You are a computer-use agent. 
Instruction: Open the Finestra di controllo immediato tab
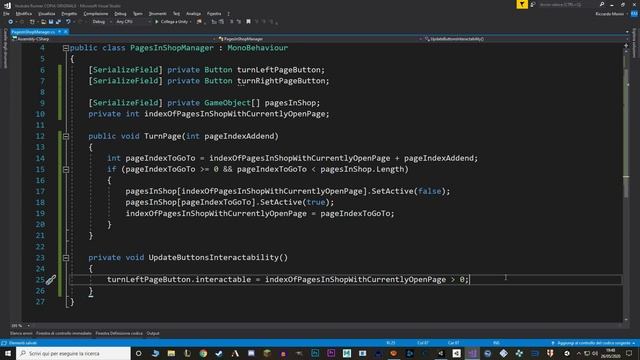pyautogui.click(x=64, y=333)
